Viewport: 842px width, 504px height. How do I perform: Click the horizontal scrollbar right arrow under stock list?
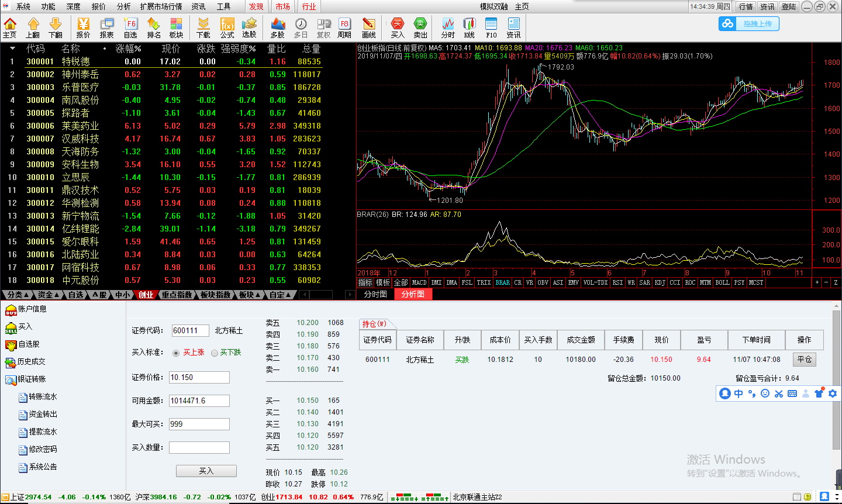pyautogui.click(x=350, y=295)
